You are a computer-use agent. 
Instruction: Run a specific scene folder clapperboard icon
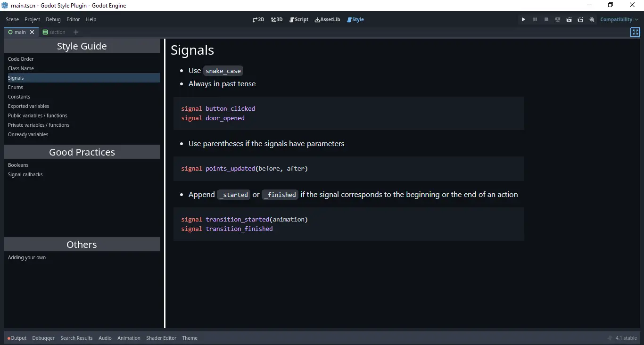[580, 19]
